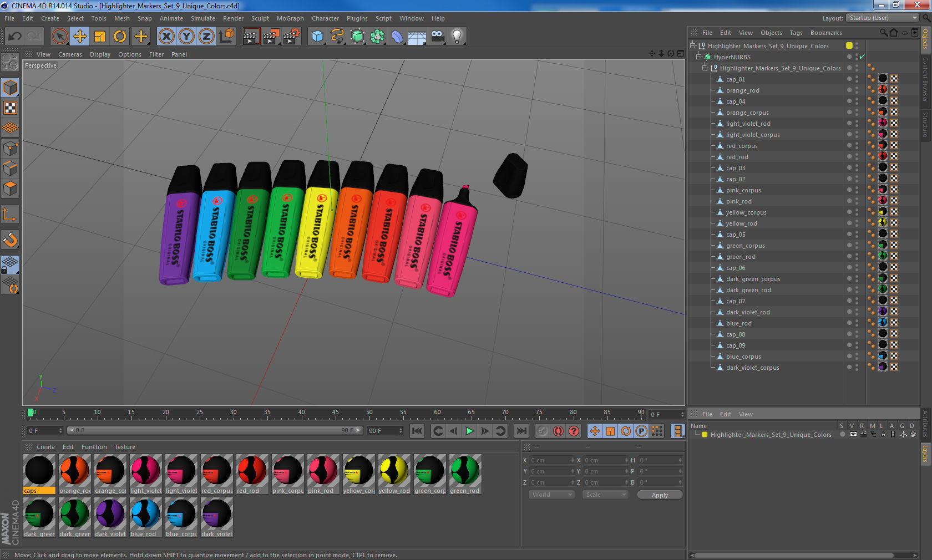Click the Undo arrow icon

(x=14, y=37)
